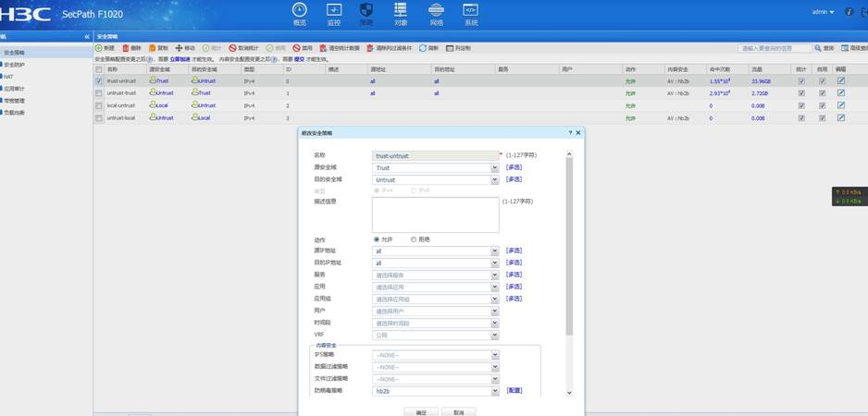Open the Application (应用) dropdown

click(x=494, y=288)
